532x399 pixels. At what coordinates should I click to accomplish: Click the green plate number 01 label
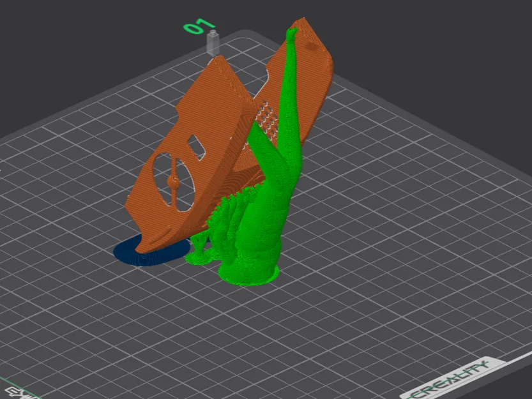pyautogui.click(x=199, y=26)
